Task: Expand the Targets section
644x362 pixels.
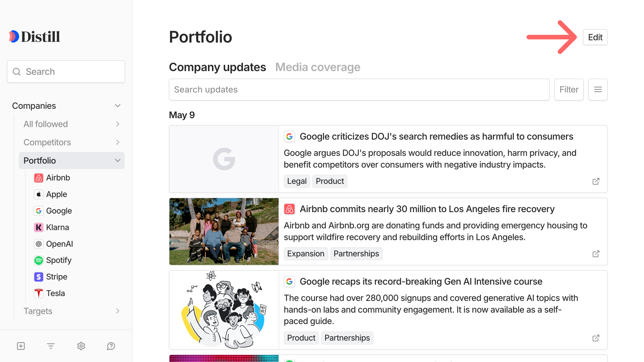Action: 117,311
